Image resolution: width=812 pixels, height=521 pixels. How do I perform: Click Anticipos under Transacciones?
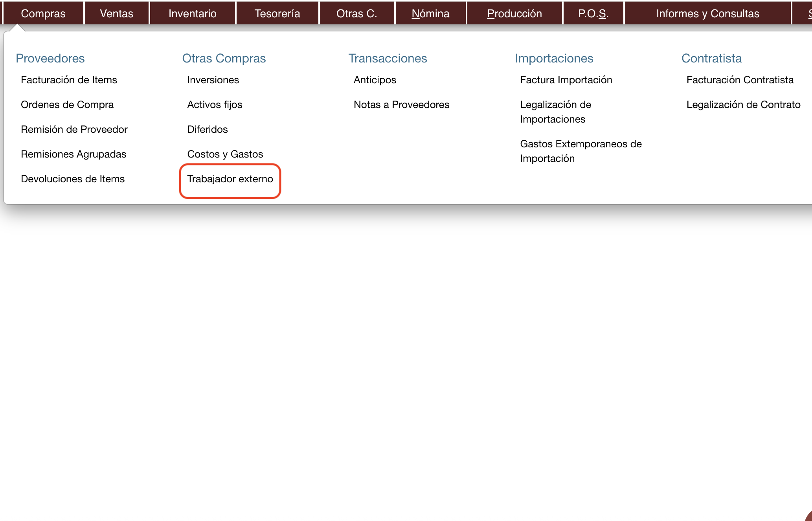pos(375,80)
